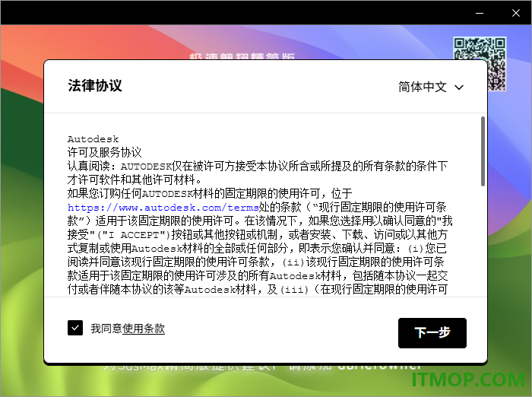532x397 pixels.
Task: Click the chevron arrow beside 简体中文
Action: coord(459,87)
